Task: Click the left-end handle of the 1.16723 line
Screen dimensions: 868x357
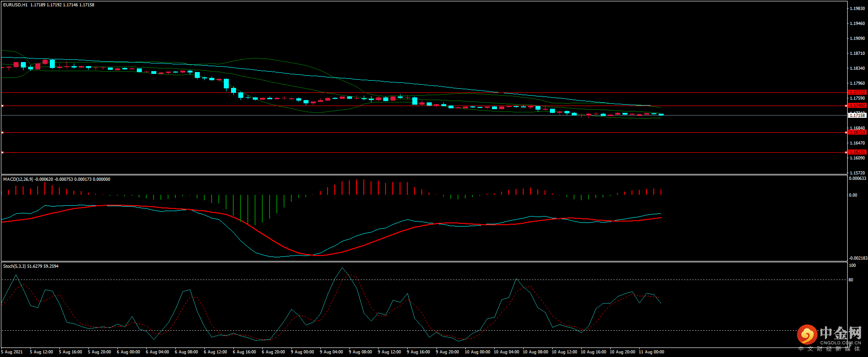Action: (2, 133)
